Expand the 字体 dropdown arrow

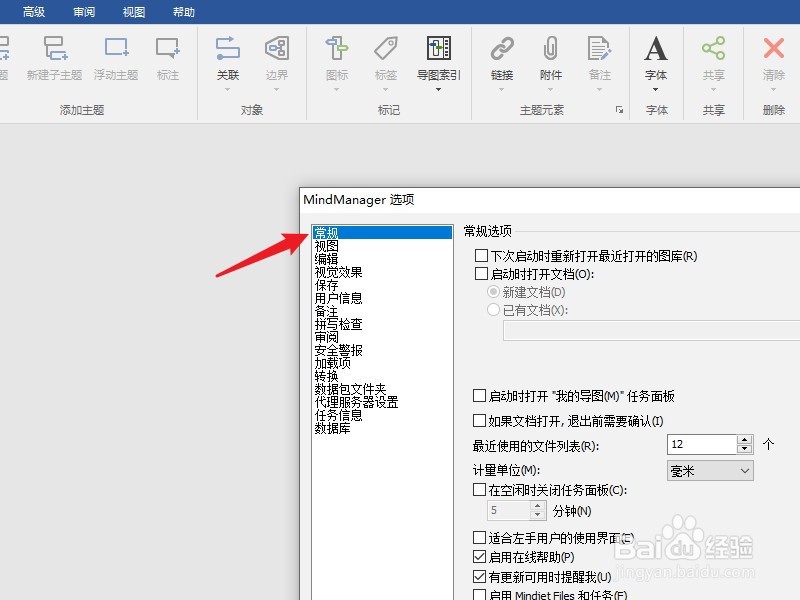point(656,89)
